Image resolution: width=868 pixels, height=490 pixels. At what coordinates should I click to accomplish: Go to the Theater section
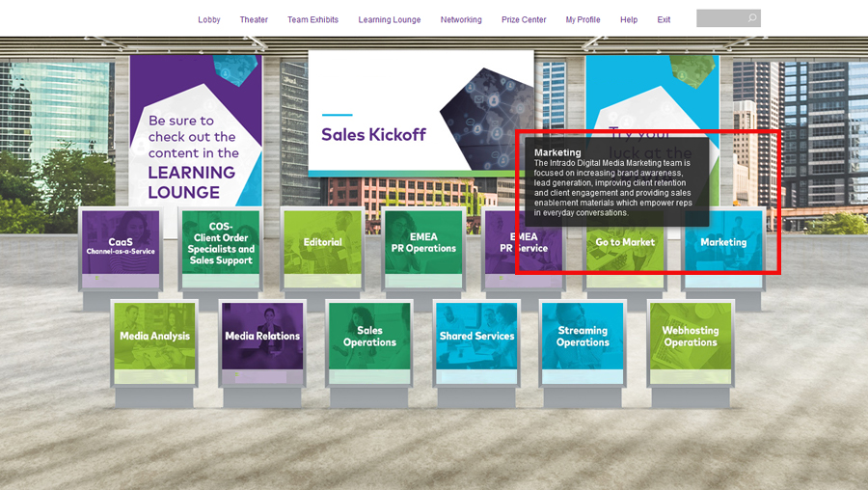coord(254,19)
